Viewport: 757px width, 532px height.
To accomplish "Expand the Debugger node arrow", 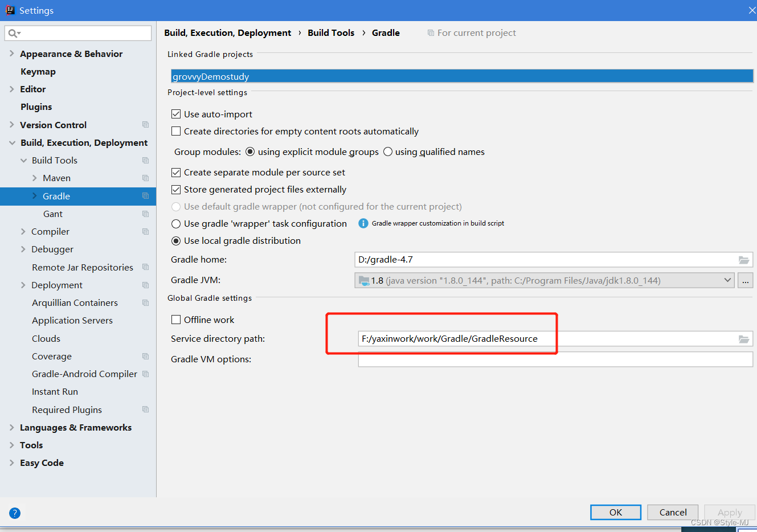I will (23, 249).
